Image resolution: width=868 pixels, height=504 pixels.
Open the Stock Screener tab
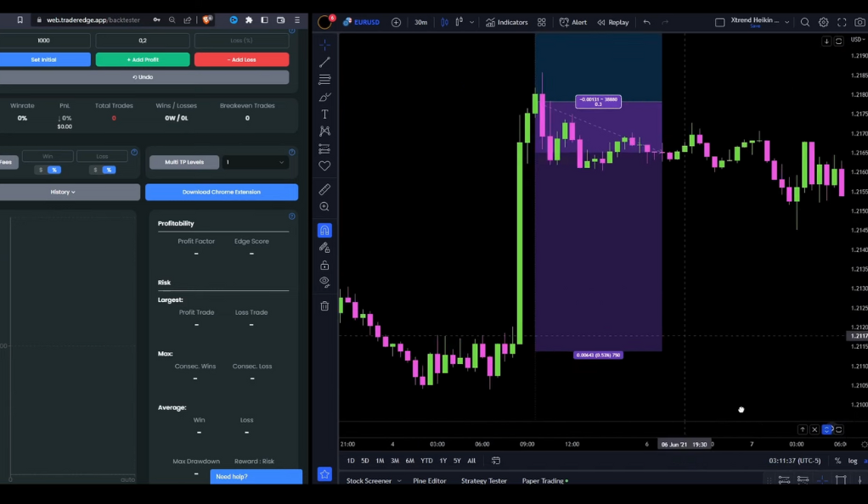pos(369,481)
